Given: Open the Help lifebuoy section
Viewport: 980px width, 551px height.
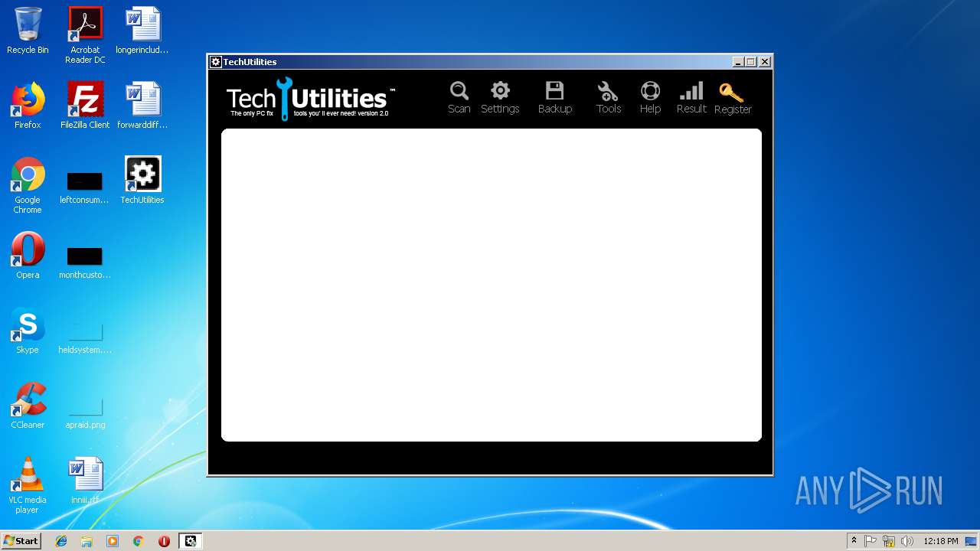Looking at the screenshot, I should (650, 98).
